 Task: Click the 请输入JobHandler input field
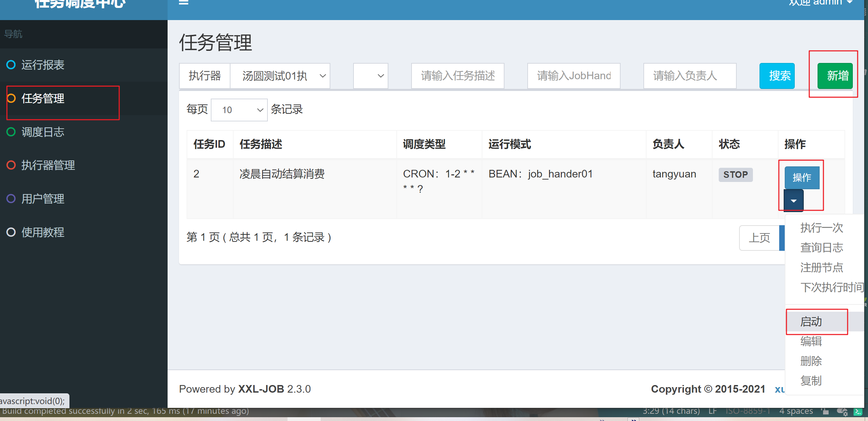click(x=574, y=76)
